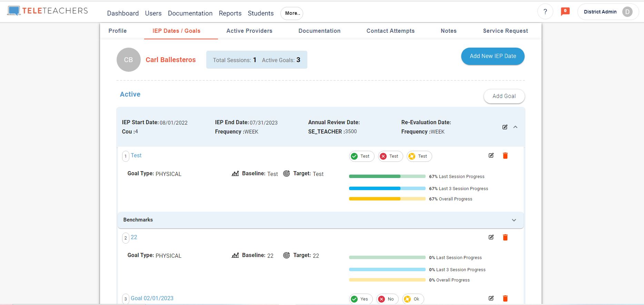Open Documentation in the top navigation
This screenshot has height=305, width=644.
coord(190,13)
